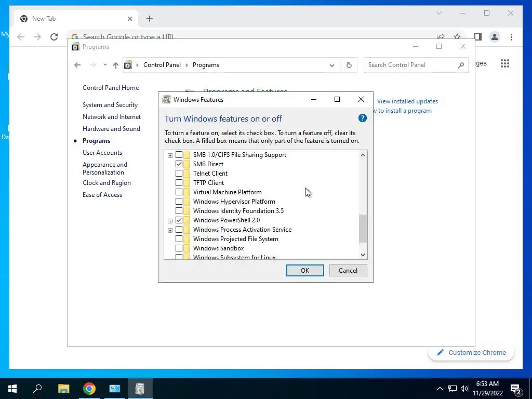Viewport: 532px width, 399px height.
Task: Click features list scrollbar thumb
Action: point(363,229)
